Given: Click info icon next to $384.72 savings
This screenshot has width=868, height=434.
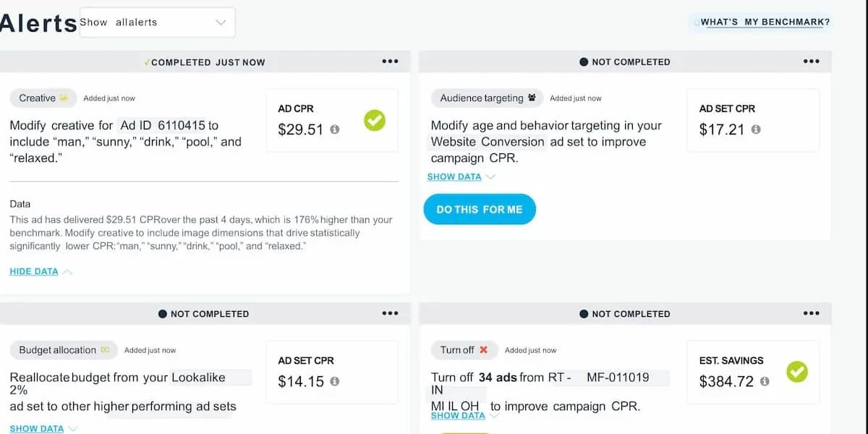Looking at the screenshot, I should tap(765, 381).
